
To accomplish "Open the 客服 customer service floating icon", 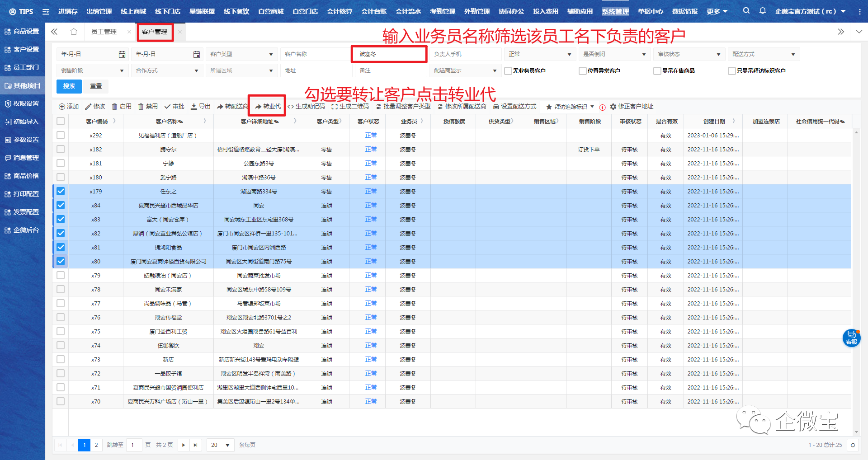I will point(851,338).
